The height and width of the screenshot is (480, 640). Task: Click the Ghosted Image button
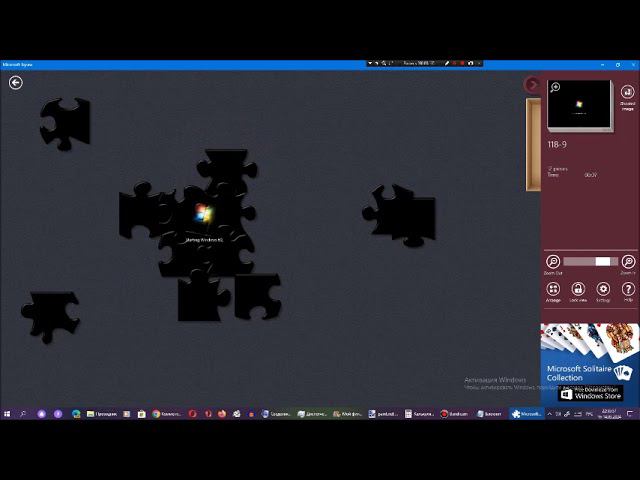click(627, 97)
